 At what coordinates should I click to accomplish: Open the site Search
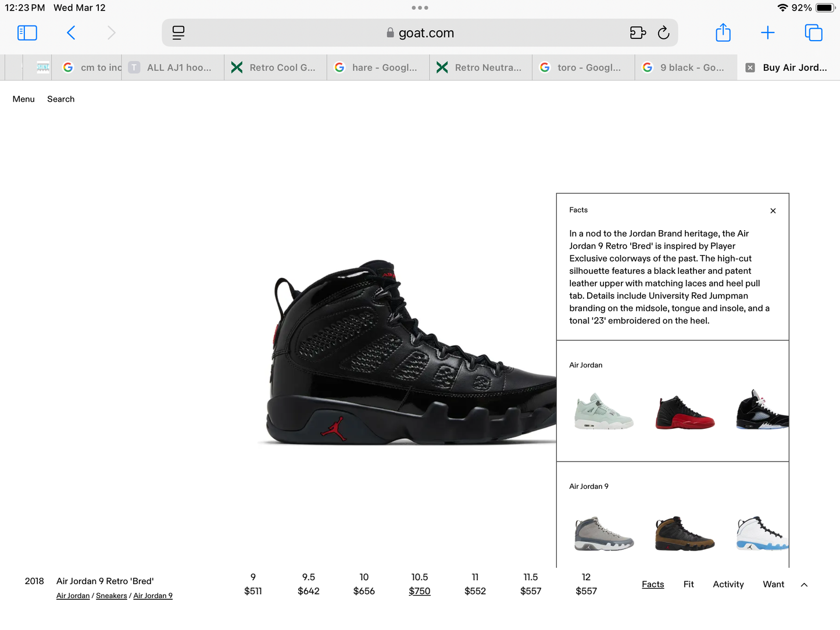[x=61, y=99]
